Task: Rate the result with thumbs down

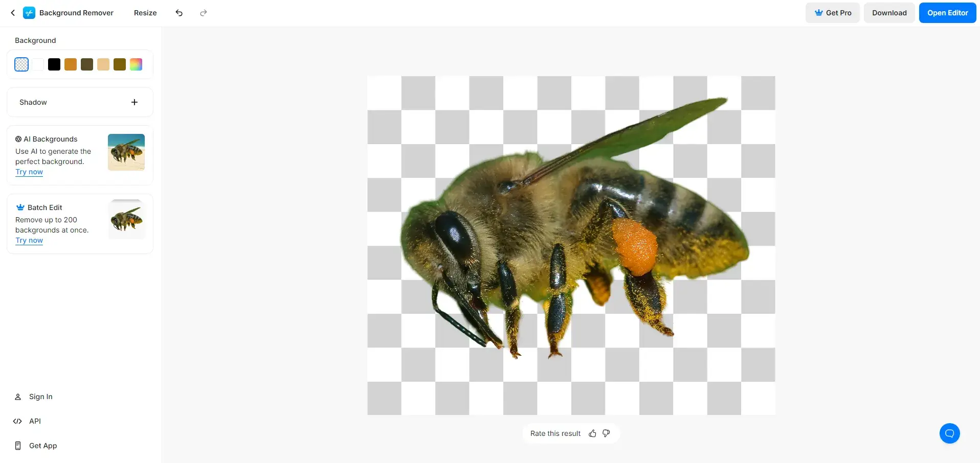Action: [x=606, y=433]
